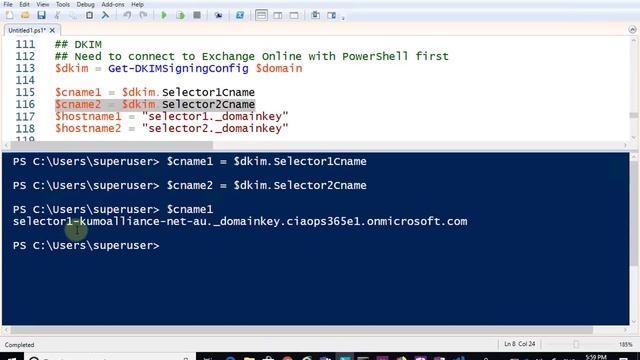Click the "selector1._domainkey" string on line 117
The width and height of the screenshot is (640, 360).
215,116
